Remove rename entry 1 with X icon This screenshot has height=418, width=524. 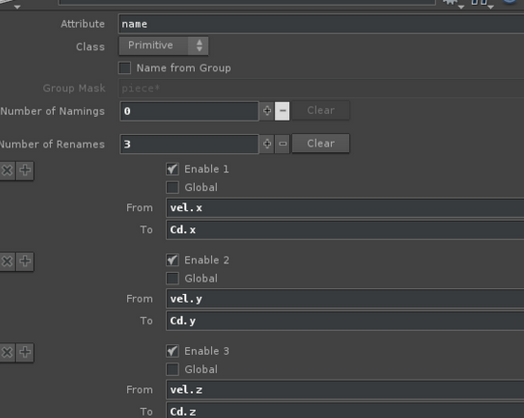(7, 170)
